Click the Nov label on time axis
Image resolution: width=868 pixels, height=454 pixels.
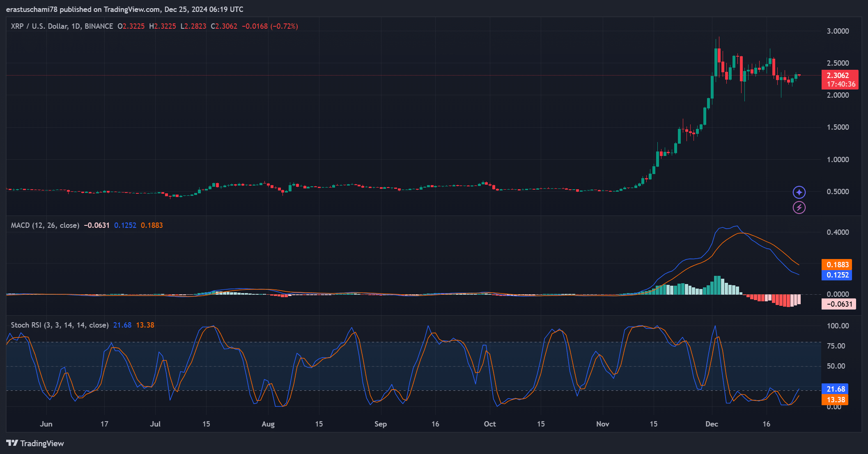pyautogui.click(x=603, y=424)
